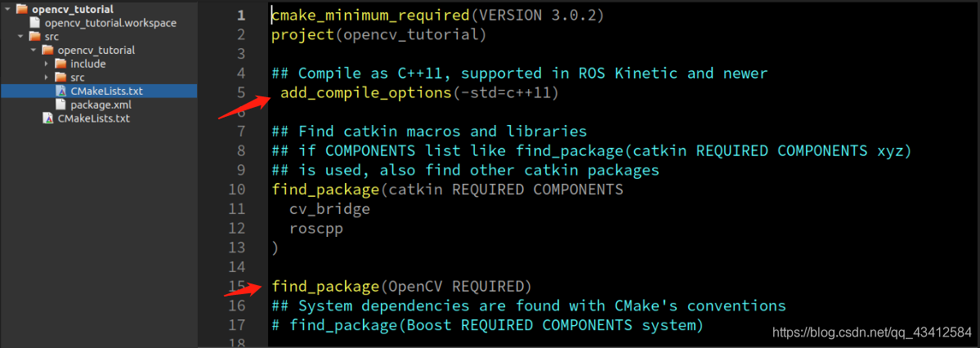
Task: Collapse the opencv_tutorial root workspace arrow
Action: tap(7, 9)
